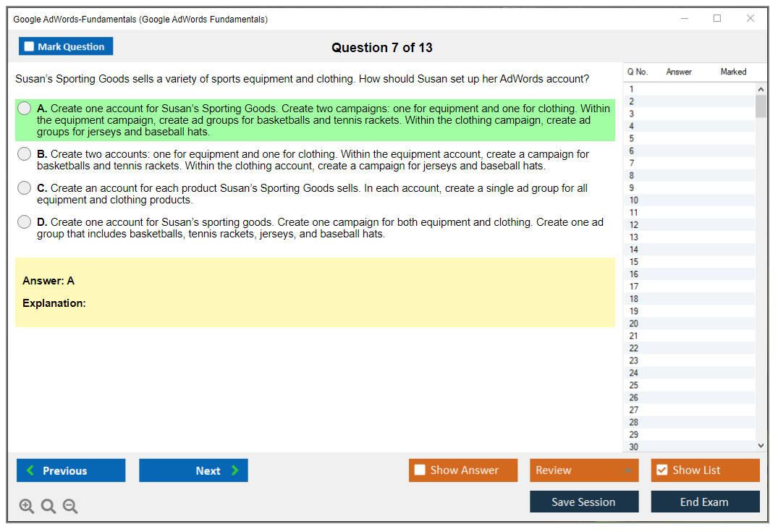
Task: Open the Review dropdown menu
Action: pyautogui.click(x=583, y=470)
